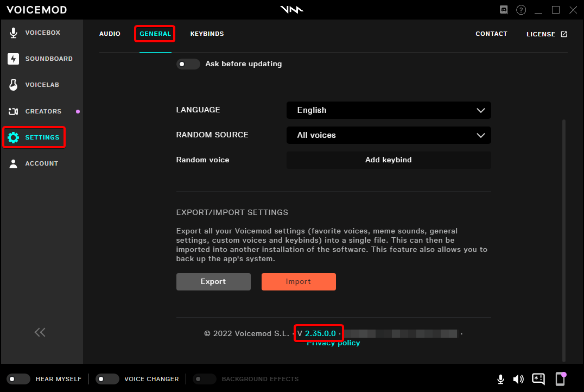Viewport: 584px width, 392px height.
Task: Enable the Hear Myself toggle
Action: [18, 379]
